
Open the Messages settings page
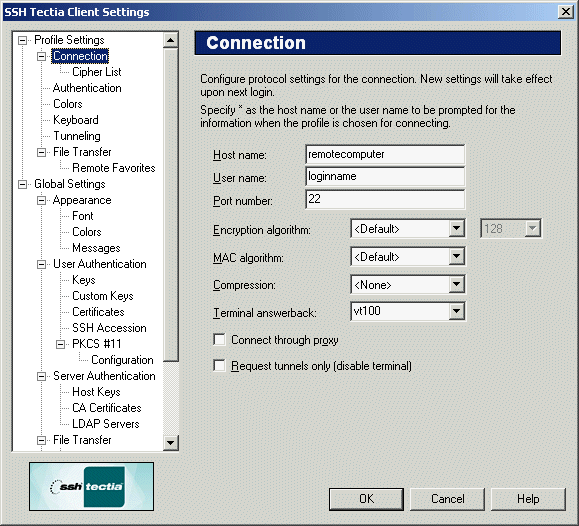pos(96,248)
